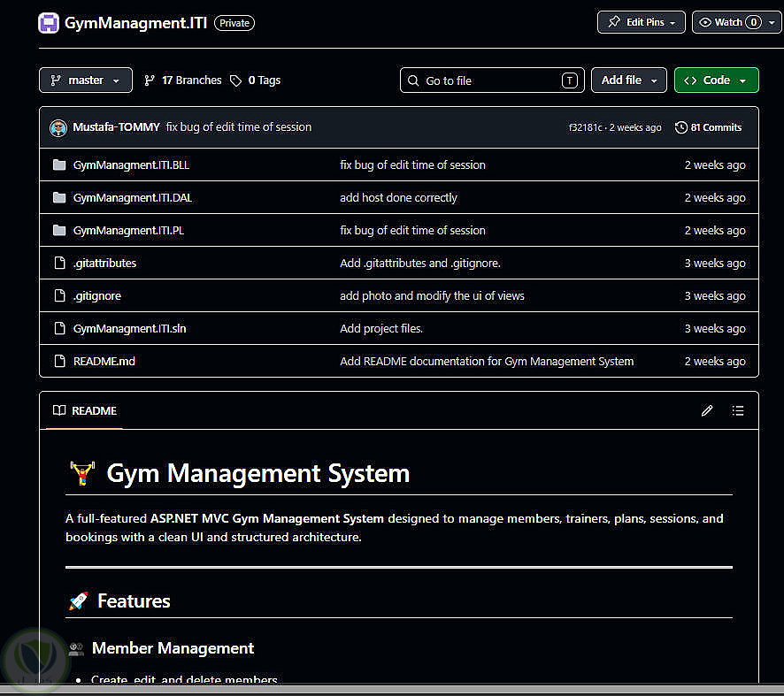
Task: Click the pin icon in Edit Pins
Action: pos(613,22)
